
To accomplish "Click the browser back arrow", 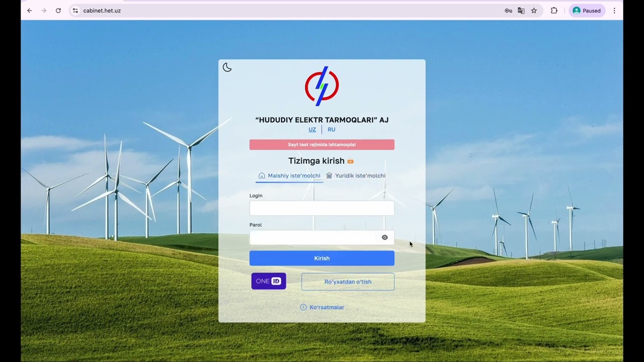I will 30,11.
